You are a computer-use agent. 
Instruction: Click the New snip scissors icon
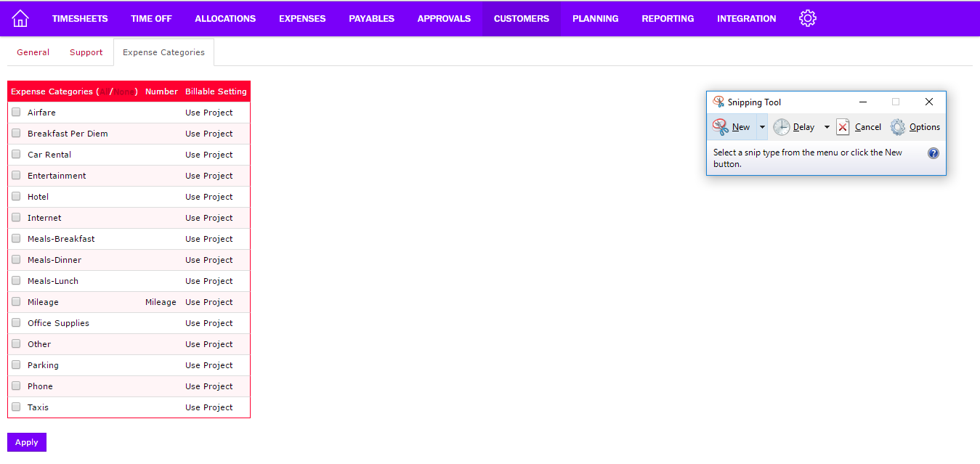[x=721, y=127]
